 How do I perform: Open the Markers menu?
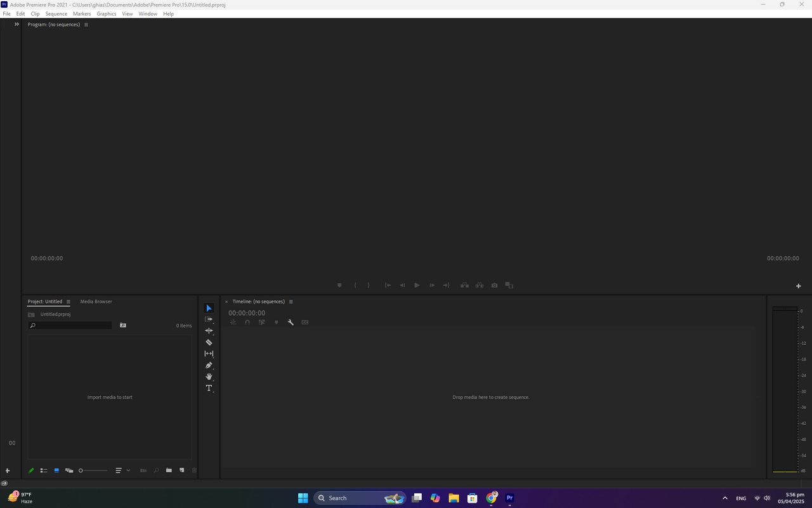pyautogui.click(x=82, y=13)
